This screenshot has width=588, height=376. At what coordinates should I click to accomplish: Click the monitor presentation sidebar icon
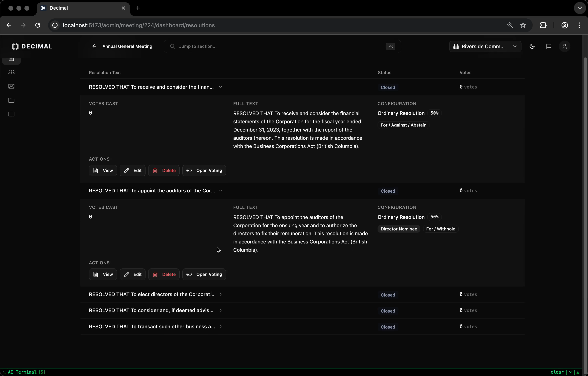(x=11, y=115)
